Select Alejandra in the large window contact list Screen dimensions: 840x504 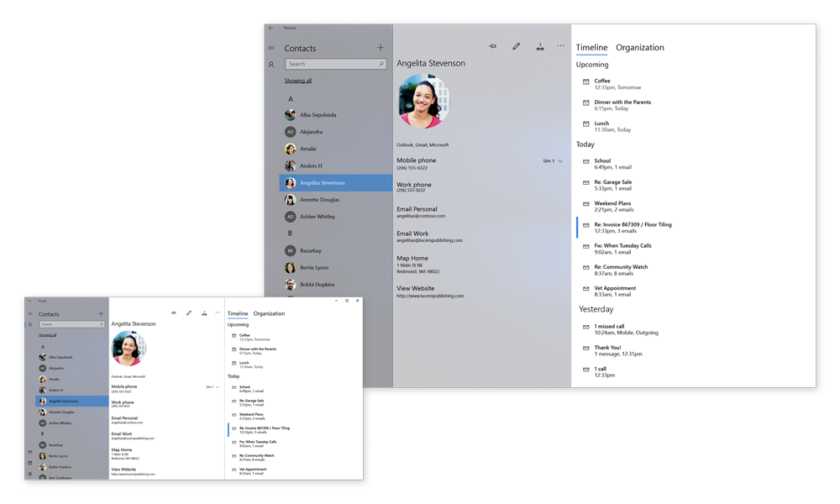[336, 132]
